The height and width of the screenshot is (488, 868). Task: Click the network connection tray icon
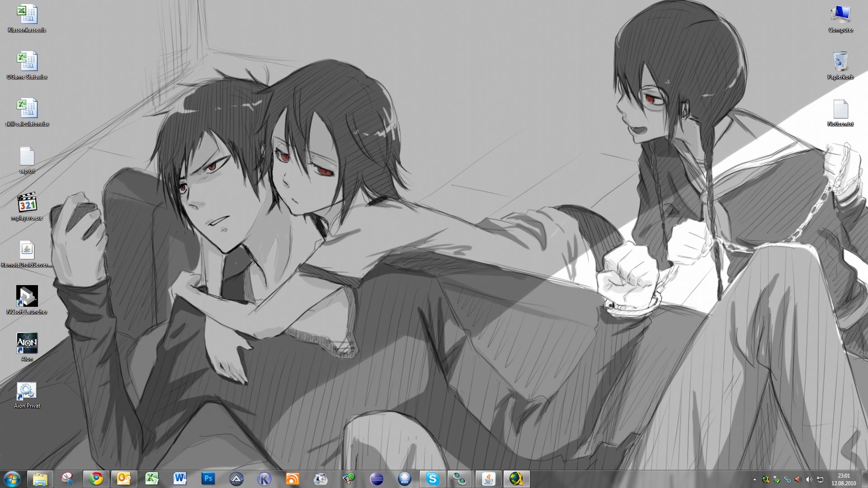820,479
